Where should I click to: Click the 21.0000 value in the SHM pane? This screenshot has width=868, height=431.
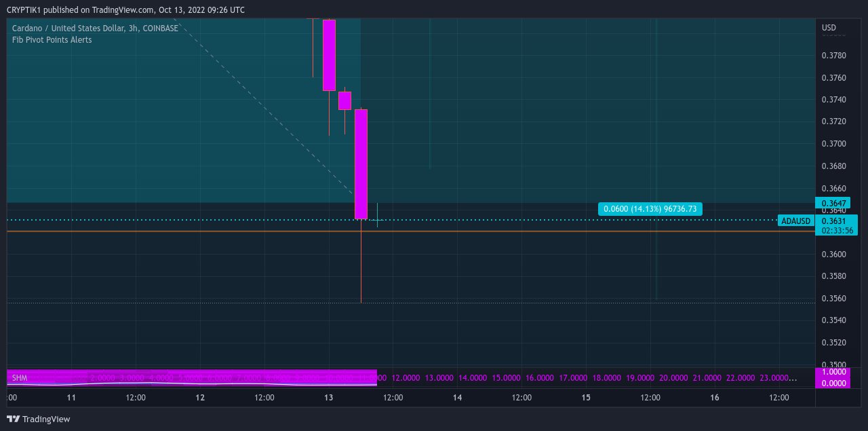click(x=707, y=377)
